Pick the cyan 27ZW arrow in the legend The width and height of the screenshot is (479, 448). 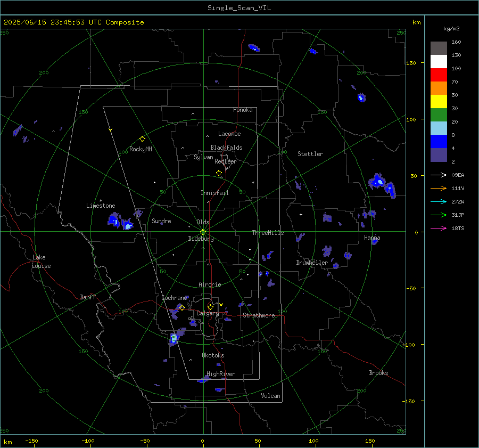point(439,201)
